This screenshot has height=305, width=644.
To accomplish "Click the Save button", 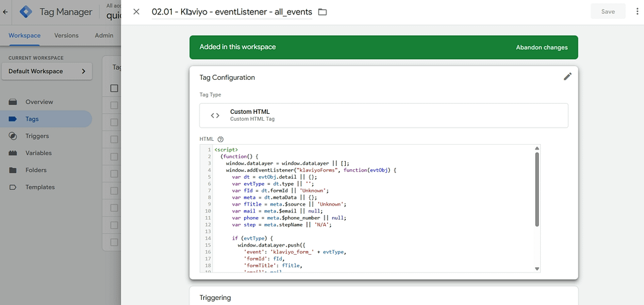I will pyautogui.click(x=608, y=11).
